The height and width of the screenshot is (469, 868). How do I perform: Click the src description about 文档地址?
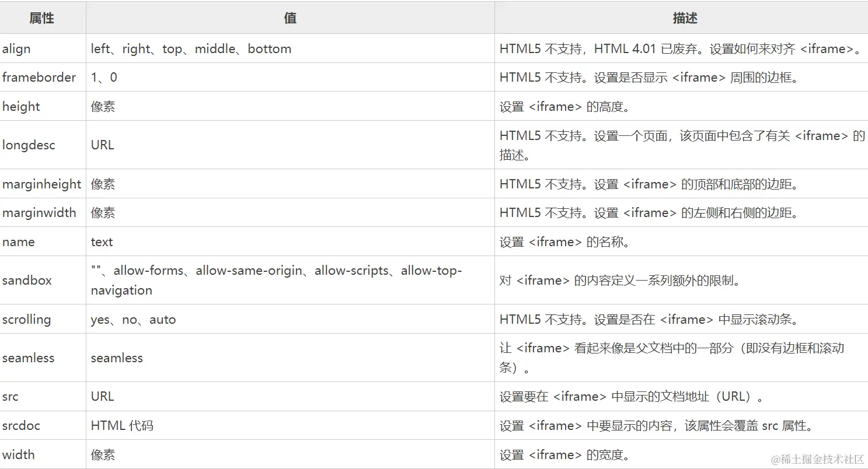click(x=632, y=397)
